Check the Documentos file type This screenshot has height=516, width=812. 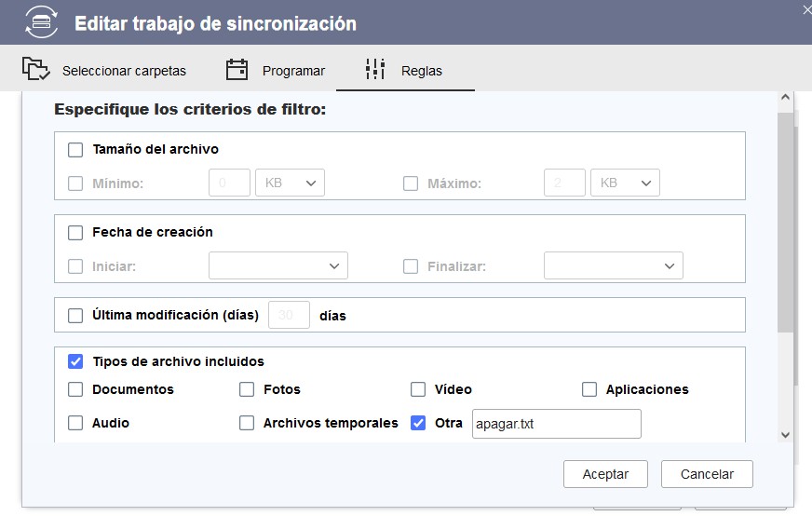point(75,389)
